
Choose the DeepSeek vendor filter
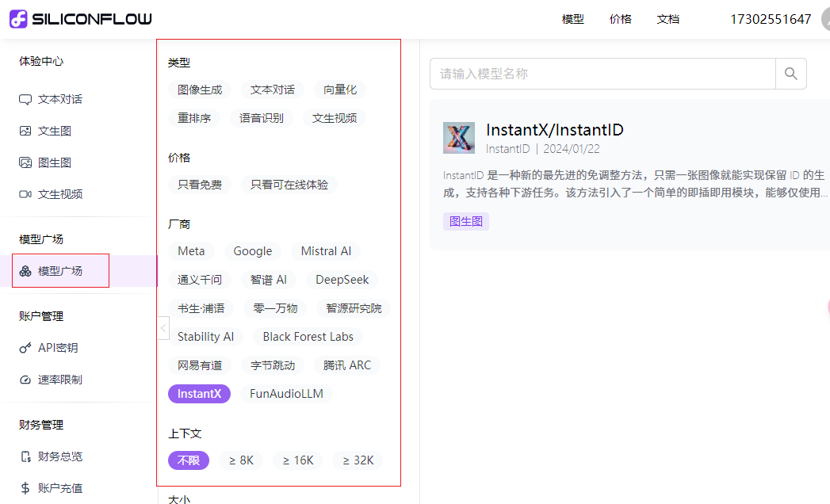point(342,280)
